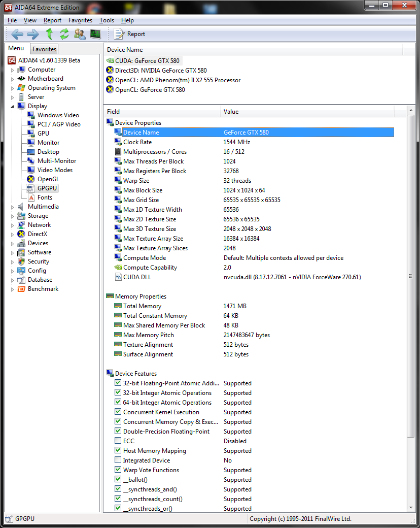Click the green up-level arrow icon
Viewport: 420px width, 528px height.
click(x=50, y=34)
